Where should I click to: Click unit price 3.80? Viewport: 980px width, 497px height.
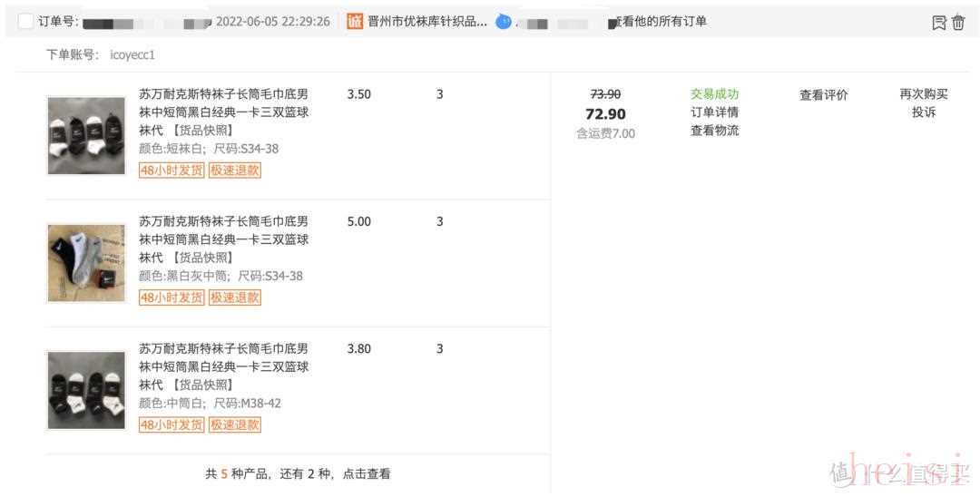[x=358, y=349]
